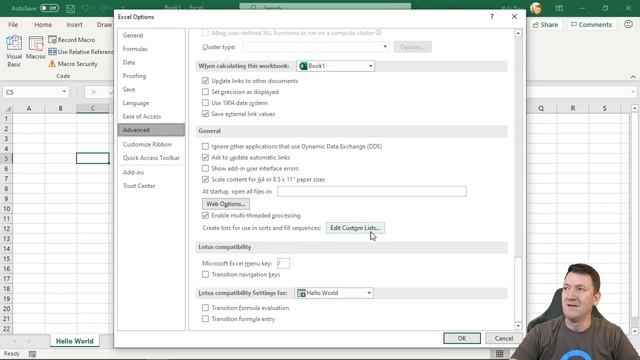This screenshot has width=640, height=360.
Task: Check Show add-in user interface errors
Action: pos(205,168)
